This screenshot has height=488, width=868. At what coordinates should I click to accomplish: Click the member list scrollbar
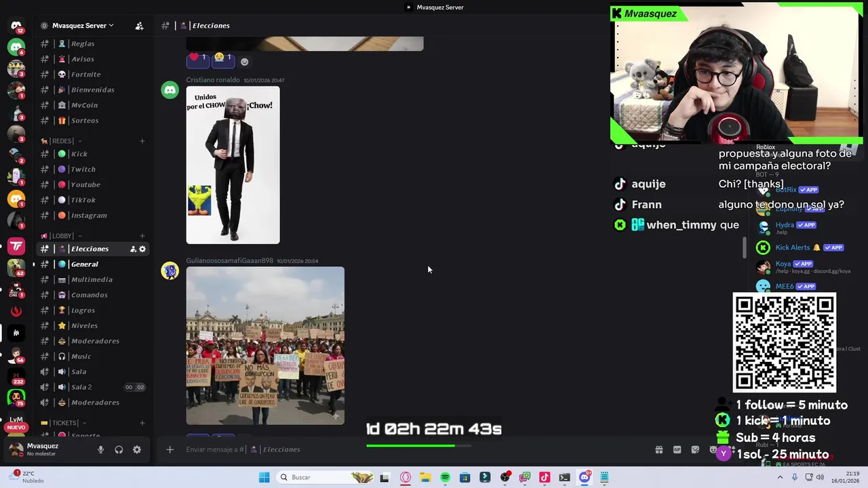click(745, 247)
